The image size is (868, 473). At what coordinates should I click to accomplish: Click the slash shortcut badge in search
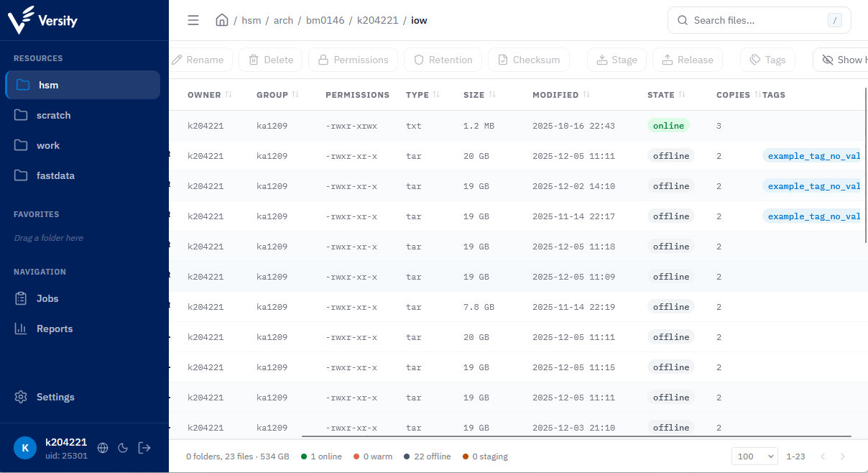click(x=834, y=21)
